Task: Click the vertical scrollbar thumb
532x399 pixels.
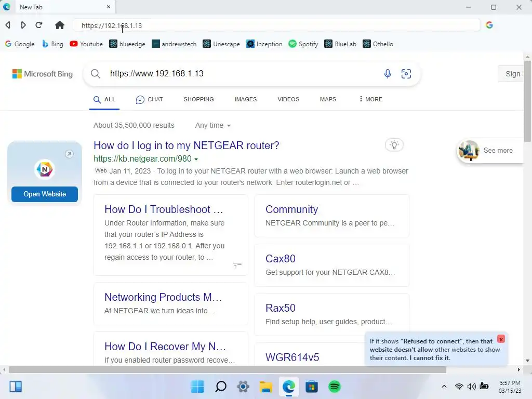Action: pos(527,101)
